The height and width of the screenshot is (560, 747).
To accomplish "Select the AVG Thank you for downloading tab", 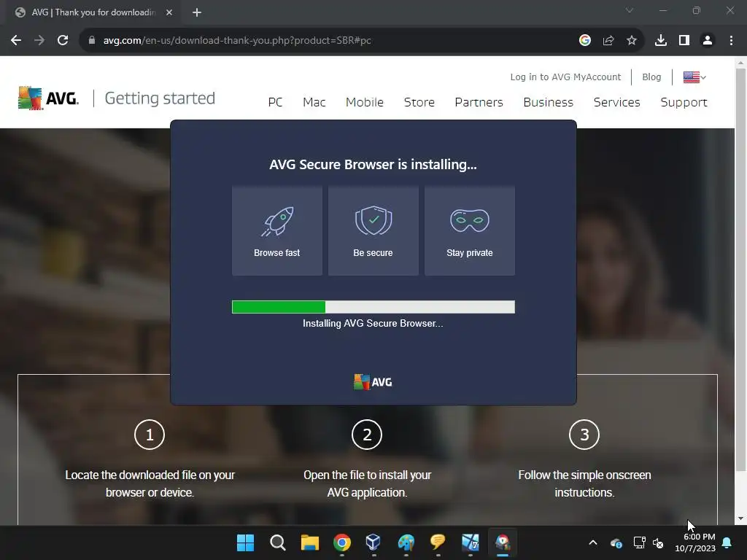I will coord(94,12).
